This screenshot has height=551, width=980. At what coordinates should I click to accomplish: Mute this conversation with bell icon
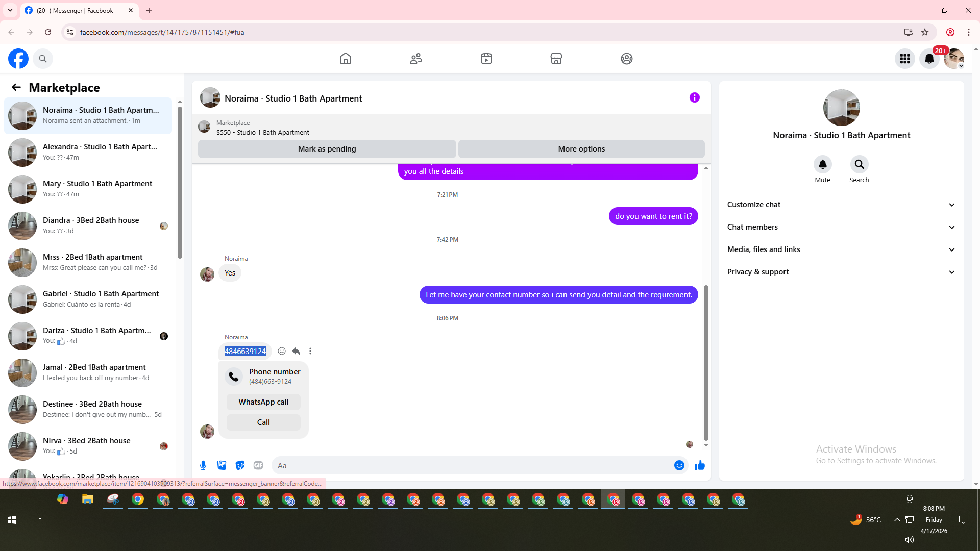point(822,164)
